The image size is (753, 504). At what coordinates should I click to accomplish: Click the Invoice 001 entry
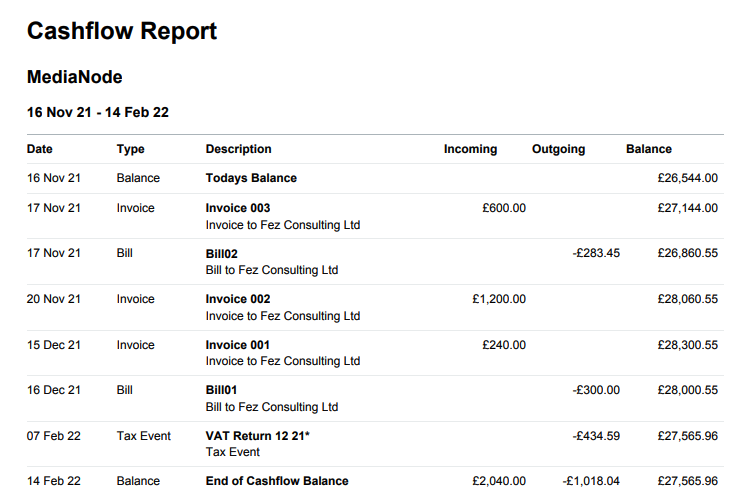tap(238, 345)
